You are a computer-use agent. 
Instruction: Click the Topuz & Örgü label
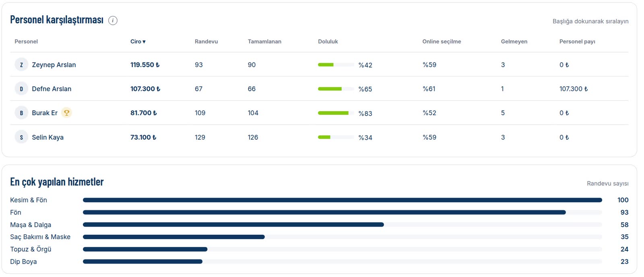click(x=31, y=249)
